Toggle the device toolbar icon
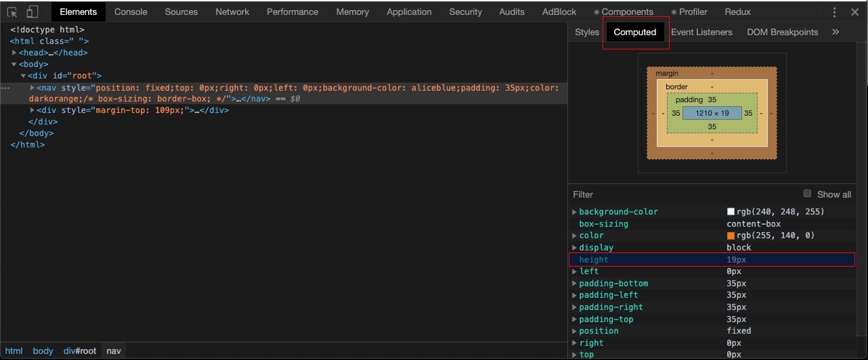 point(32,12)
